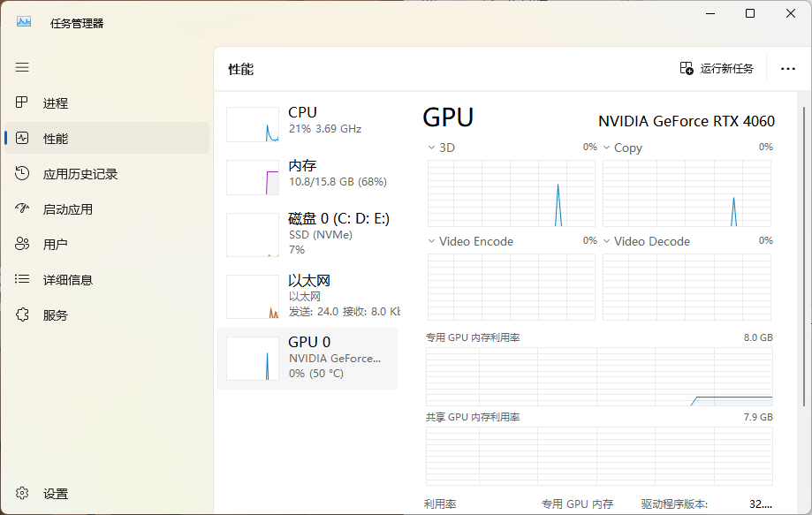Select the 性能 performance tab
This screenshot has height=515, width=812.
(107, 138)
